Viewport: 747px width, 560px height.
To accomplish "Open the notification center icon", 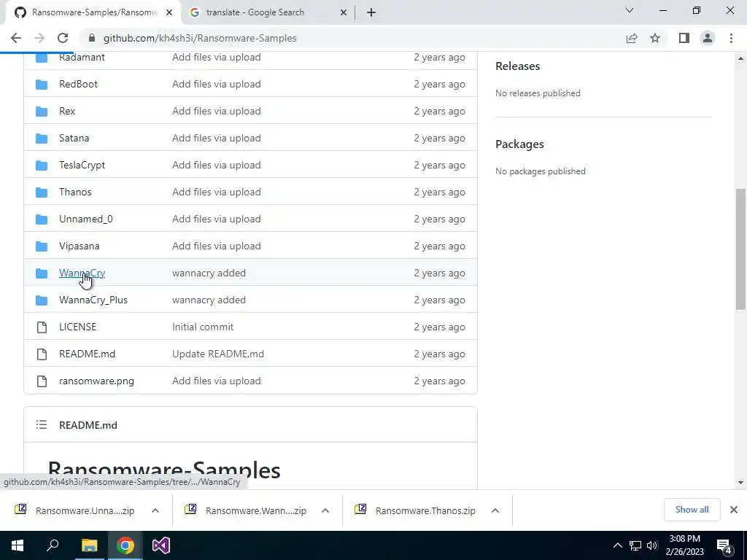I will (724, 546).
